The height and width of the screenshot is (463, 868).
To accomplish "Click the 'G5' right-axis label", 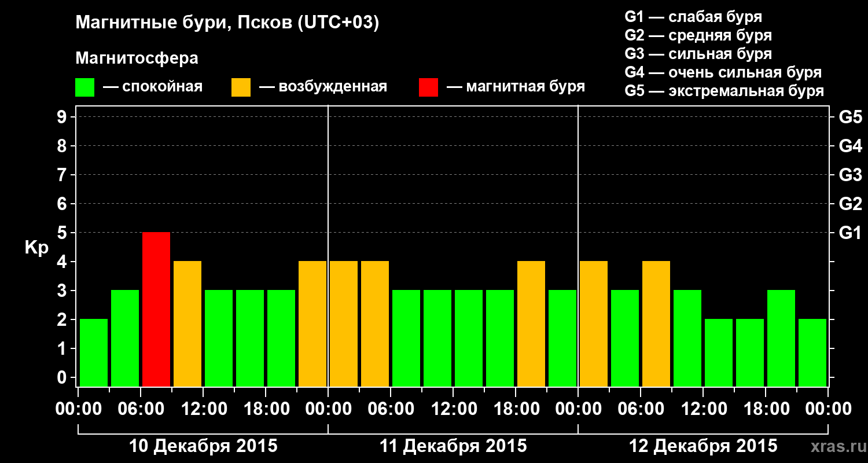I will tap(850, 117).
